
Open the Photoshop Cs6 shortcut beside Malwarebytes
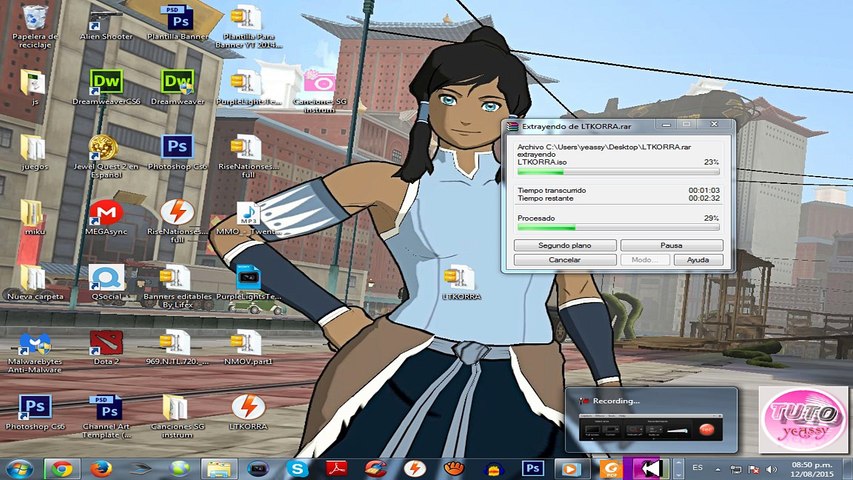tap(35, 412)
